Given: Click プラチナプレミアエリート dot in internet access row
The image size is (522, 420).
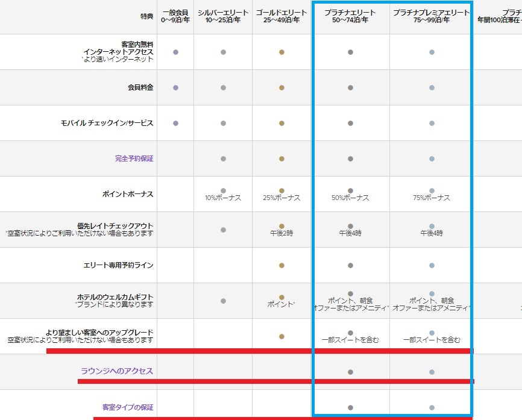Looking at the screenshot, I should 432,52.
